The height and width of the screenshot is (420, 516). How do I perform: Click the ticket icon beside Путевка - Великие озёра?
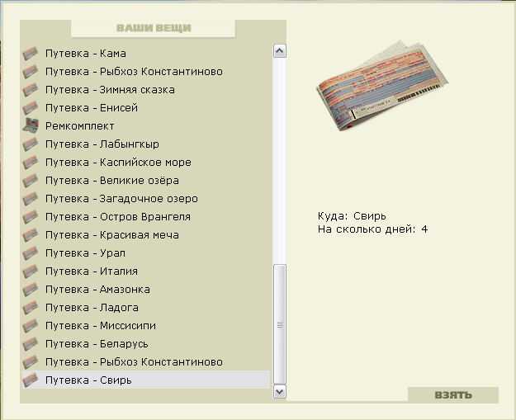[x=31, y=180]
